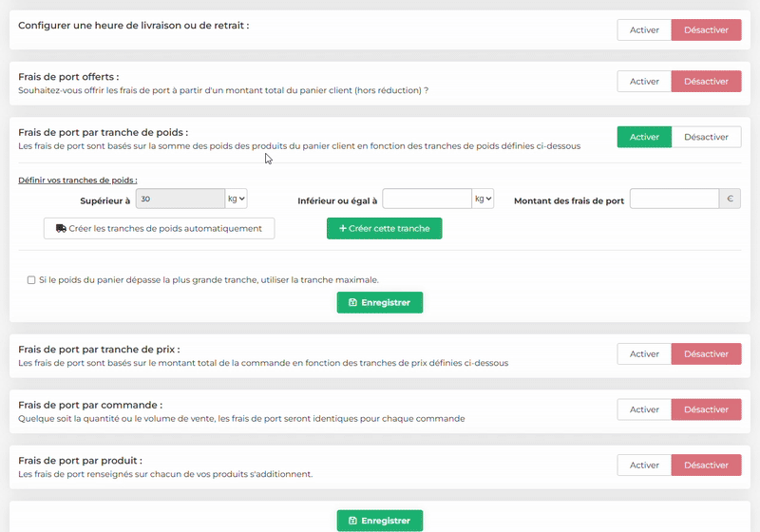Click truck icon on automatic weight ranges button
760x532 pixels.
point(61,229)
